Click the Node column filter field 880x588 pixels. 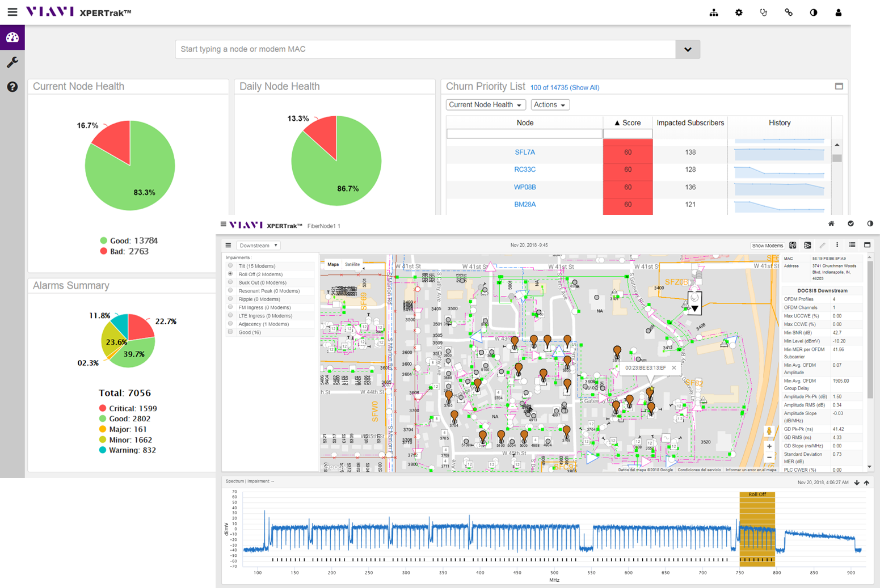[x=524, y=134]
